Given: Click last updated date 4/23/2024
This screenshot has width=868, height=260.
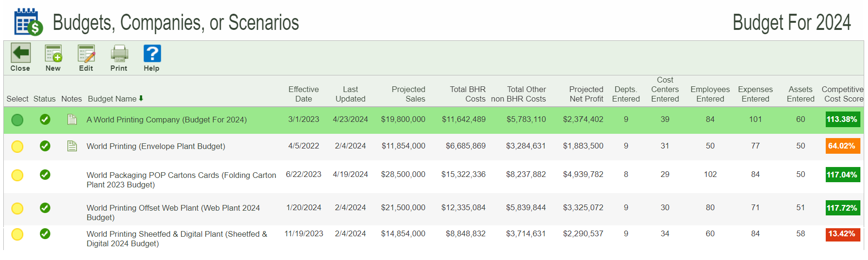Looking at the screenshot, I should (350, 120).
